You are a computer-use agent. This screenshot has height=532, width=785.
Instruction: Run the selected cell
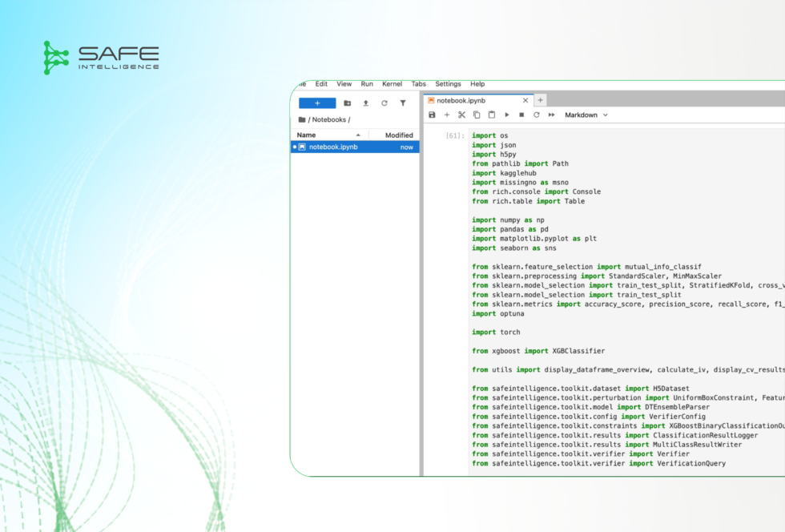(507, 115)
